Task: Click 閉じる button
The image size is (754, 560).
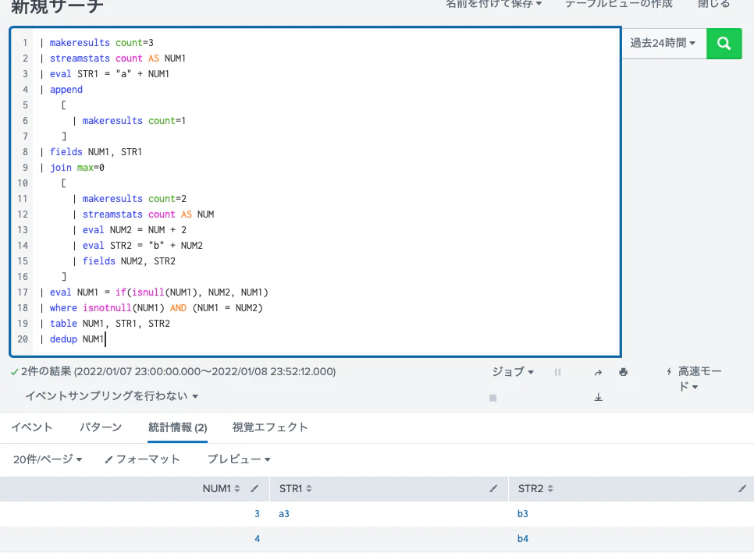Action: (714, 4)
